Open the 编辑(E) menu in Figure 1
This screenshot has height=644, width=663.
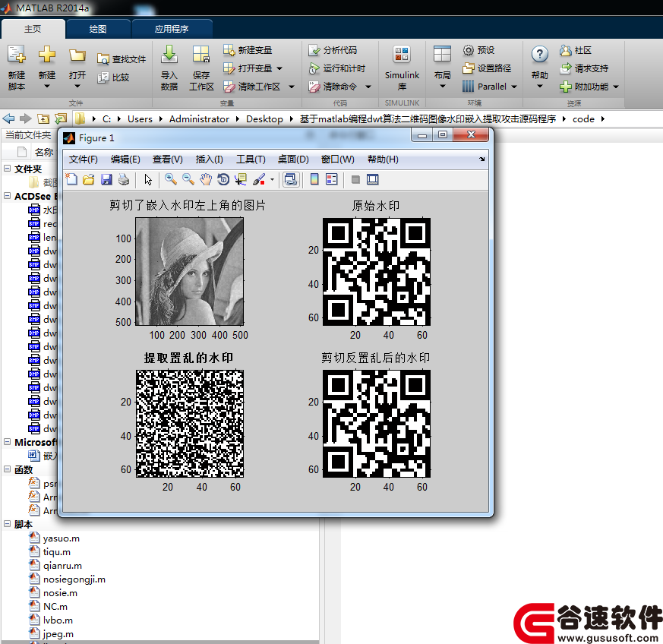pos(125,159)
